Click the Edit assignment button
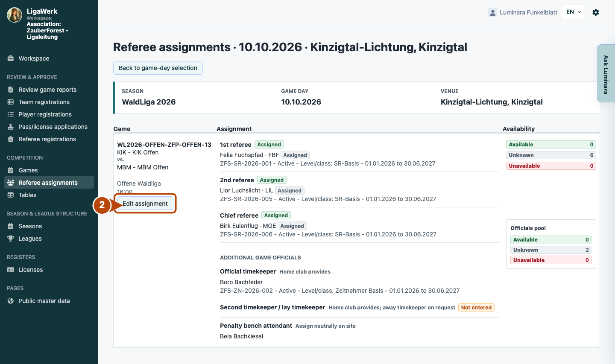This screenshot has height=364, width=615. tap(145, 204)
